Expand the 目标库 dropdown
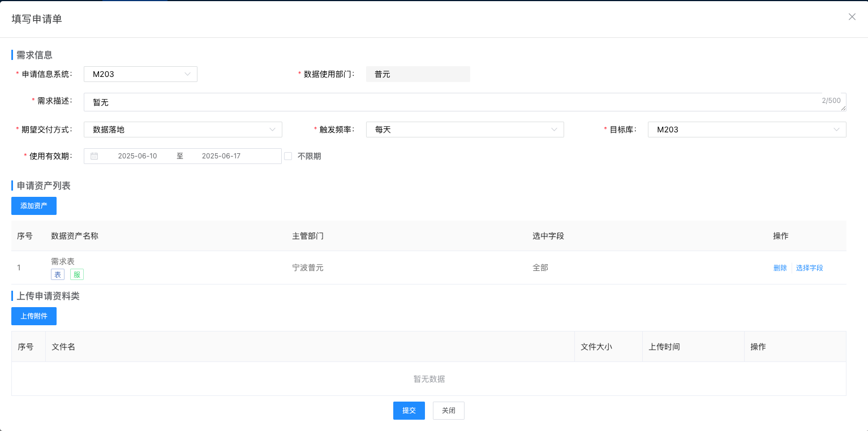The image size is (868, 431). [746, 130]
